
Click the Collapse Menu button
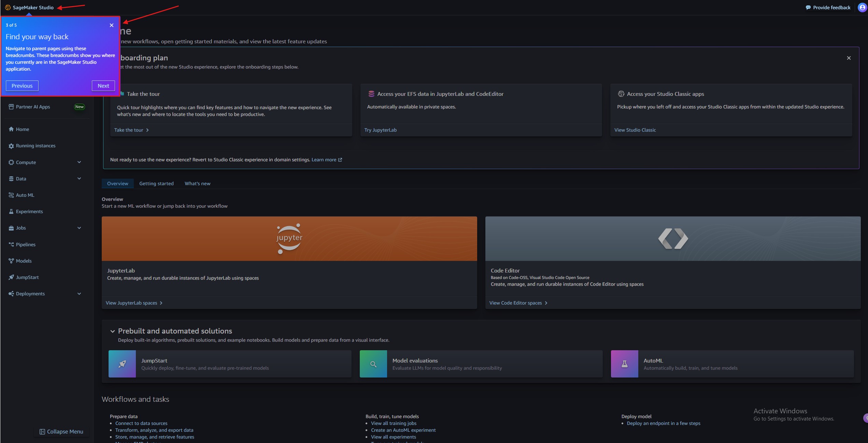click(x=61, y=431)
